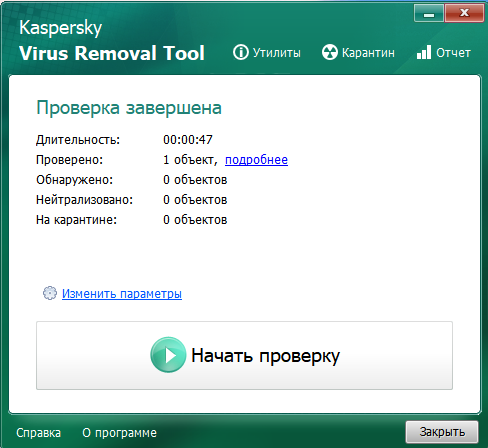Open Справка help at the bottom
488x448 pixels.
pyautogui.click(x=38, y=433)
